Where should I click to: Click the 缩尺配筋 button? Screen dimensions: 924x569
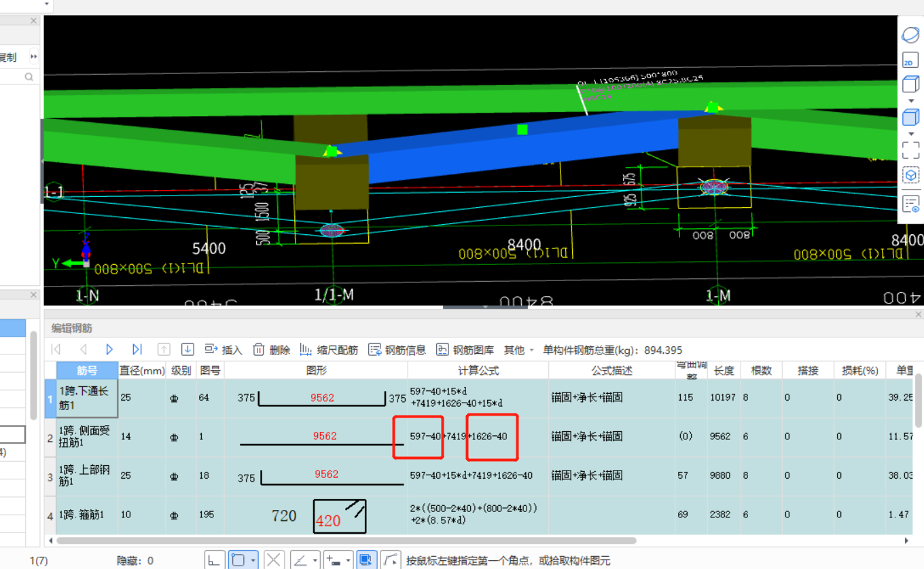click(328, 350)
